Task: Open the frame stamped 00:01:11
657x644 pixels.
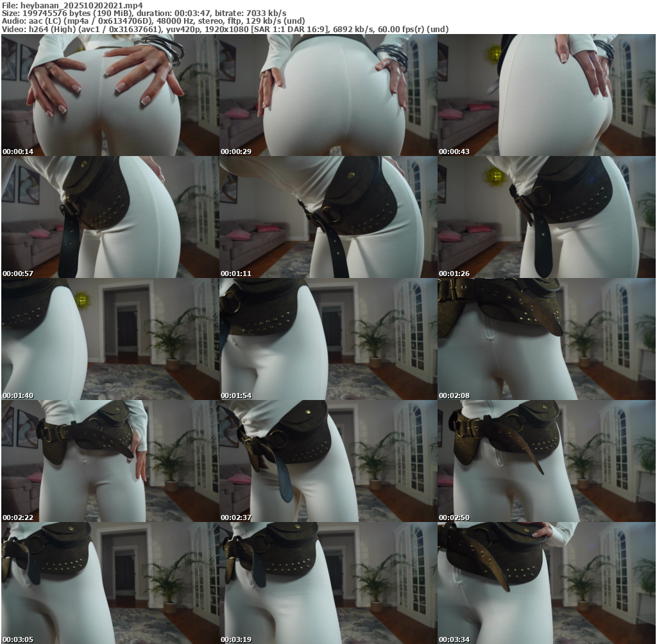Action: tap(328, 217)
